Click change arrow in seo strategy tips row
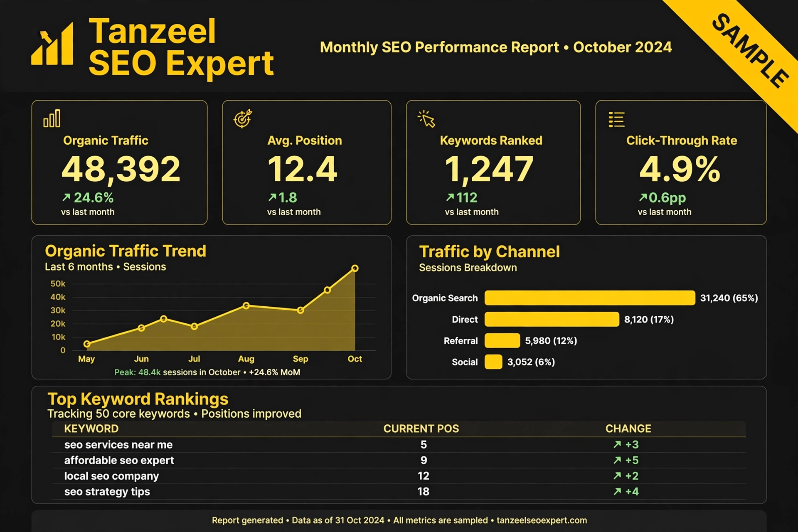 pos(617,491)
